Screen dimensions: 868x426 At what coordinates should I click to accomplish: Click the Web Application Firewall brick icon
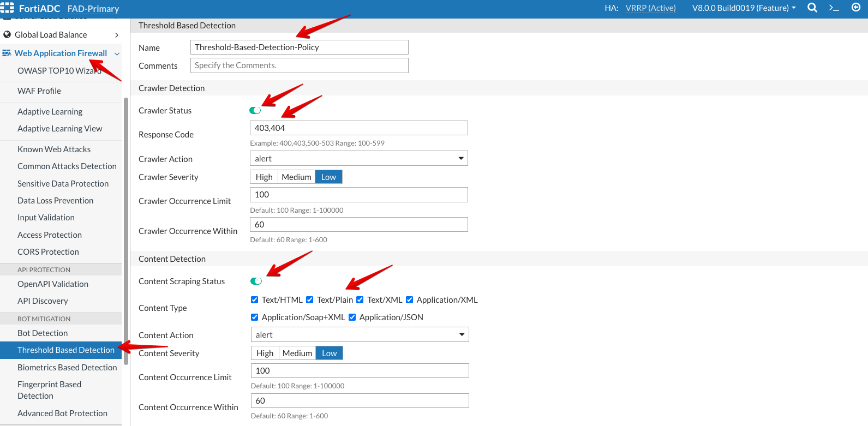click(x=7, y=53)
